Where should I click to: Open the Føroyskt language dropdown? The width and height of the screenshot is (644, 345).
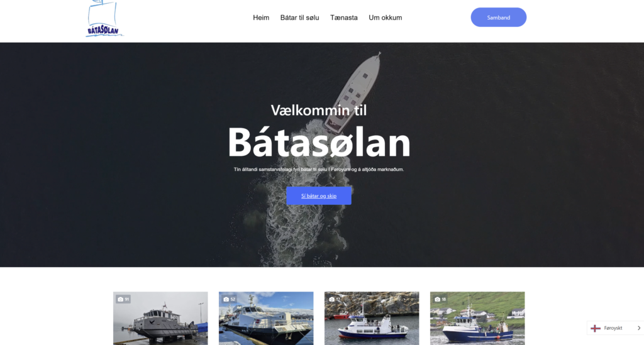[x=615, y=328]
